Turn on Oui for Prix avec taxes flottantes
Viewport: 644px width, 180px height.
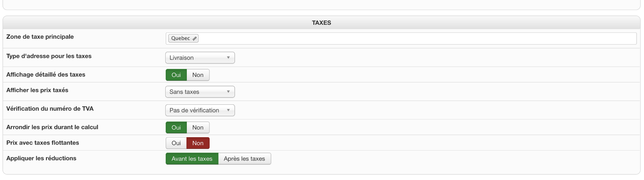176,143
